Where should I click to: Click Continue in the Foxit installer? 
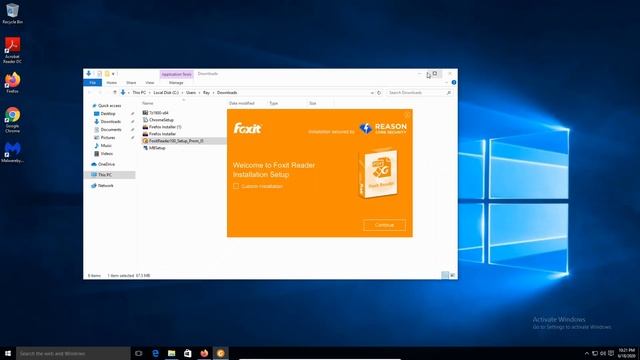pos(384,225)
